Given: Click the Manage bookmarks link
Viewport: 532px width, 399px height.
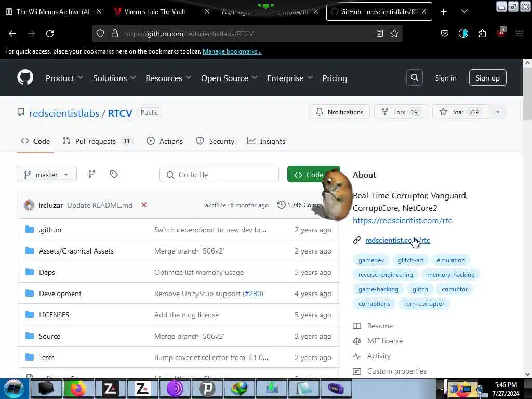Looking at the screenshot, I should (232, 51).
